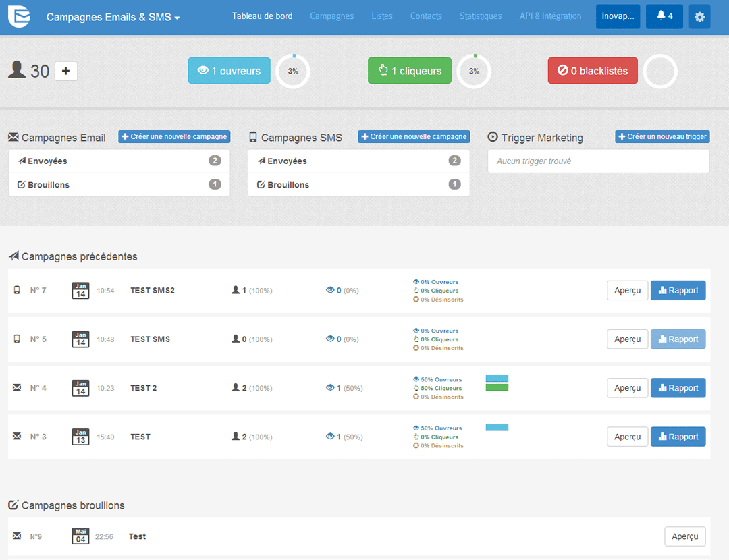Click the blue opener bar for TEST row
Image resolution: width=729 pixels, height=560 pixels.
pos(497,427)
